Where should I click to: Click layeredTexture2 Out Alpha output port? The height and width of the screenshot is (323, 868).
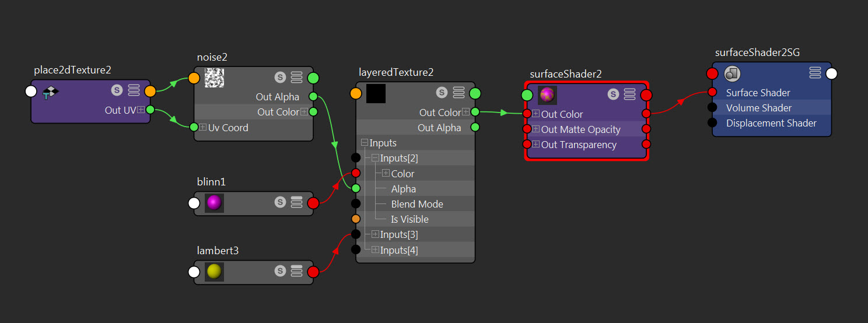point(475,127)
